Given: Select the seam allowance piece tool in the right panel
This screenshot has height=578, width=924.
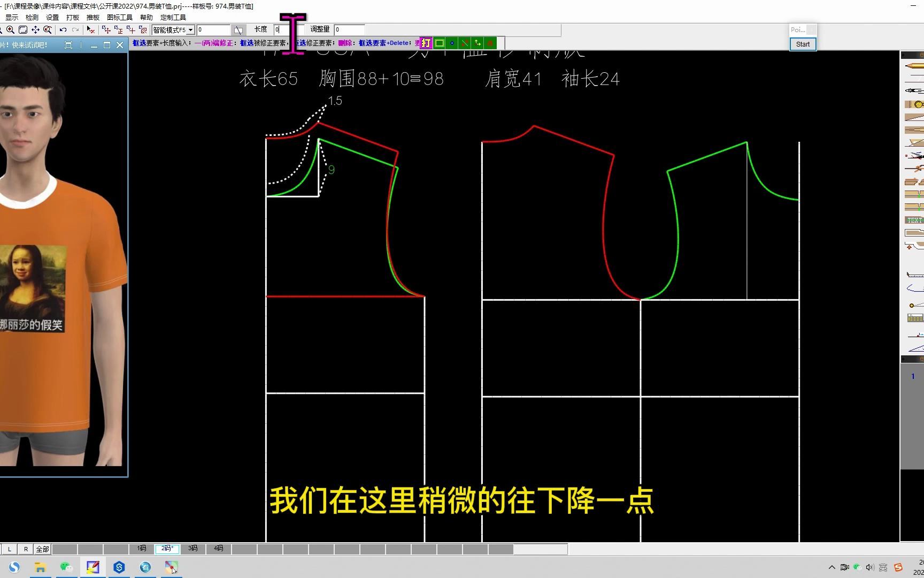Looking at the screenshot, I should coord(914,233).
